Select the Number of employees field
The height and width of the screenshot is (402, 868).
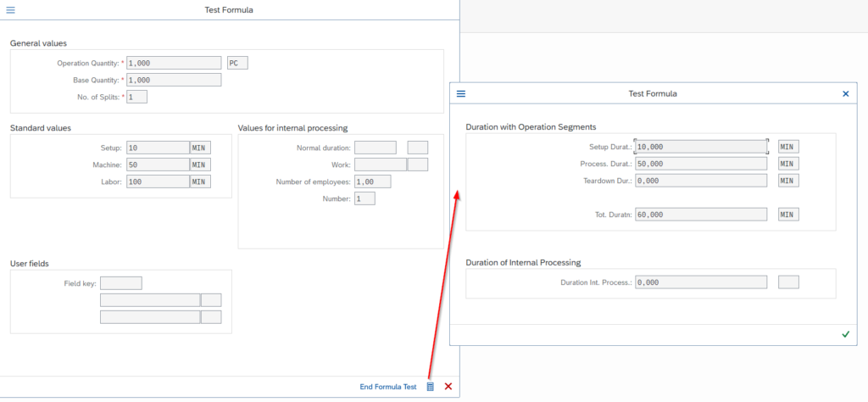tap(373, 181)
